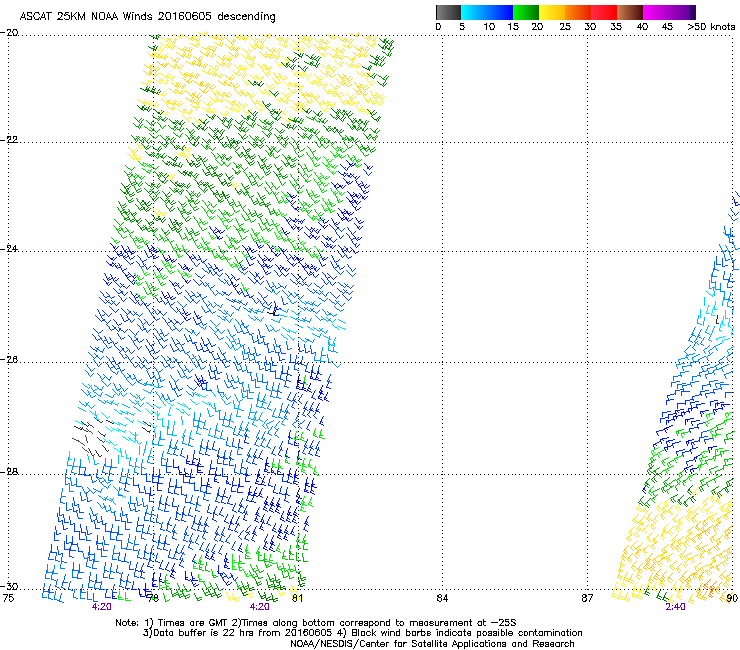
Task: Click the legend label "25"
Action: coord(565,27)
